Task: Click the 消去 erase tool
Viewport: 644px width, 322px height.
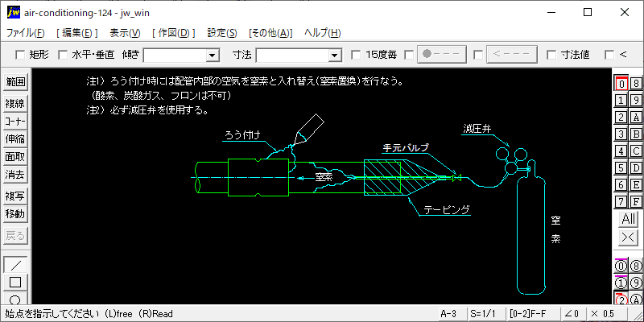Action: point(15,175)
